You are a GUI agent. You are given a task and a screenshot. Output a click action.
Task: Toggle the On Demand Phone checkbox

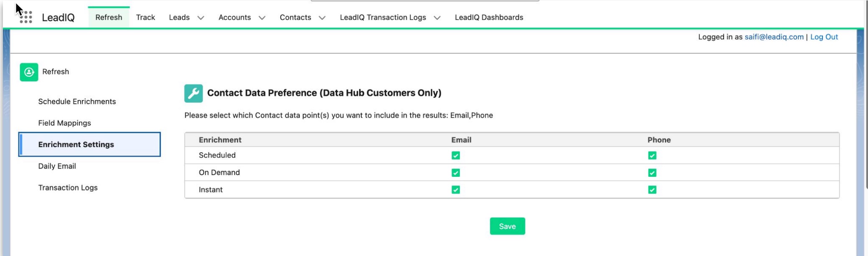pyautogui.click(x=652, y=173)
